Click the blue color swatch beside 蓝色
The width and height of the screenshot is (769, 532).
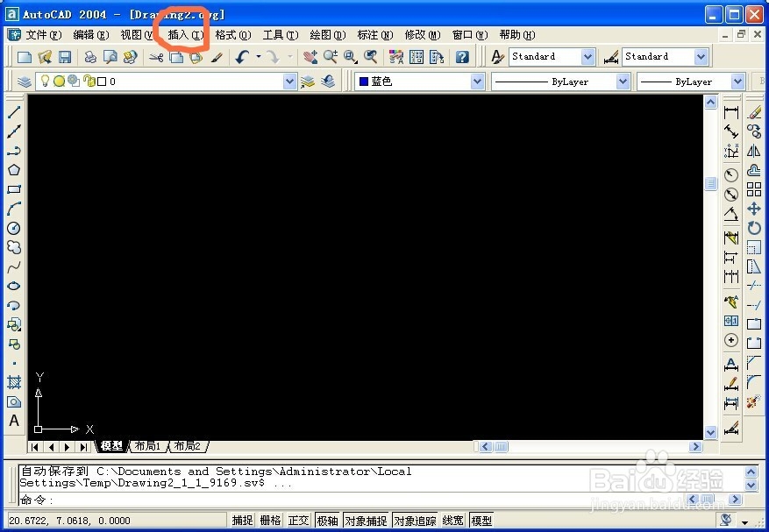363,82
